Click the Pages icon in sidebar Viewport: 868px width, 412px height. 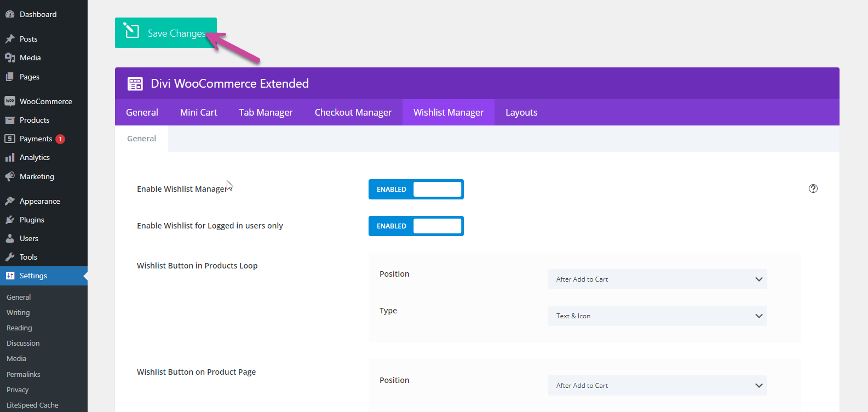(10, 77)
